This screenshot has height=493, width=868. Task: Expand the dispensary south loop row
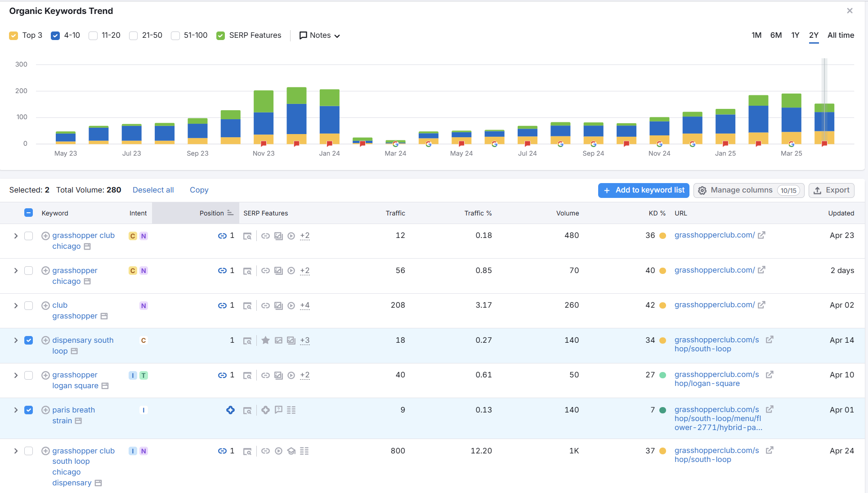[16, 341]
